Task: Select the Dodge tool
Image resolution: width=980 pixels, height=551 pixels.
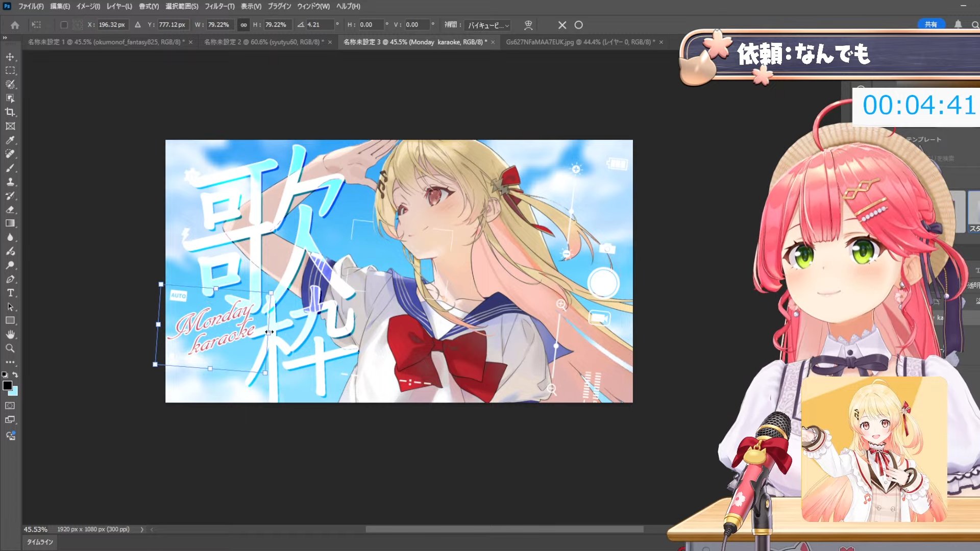Action: tap(10, 265)
